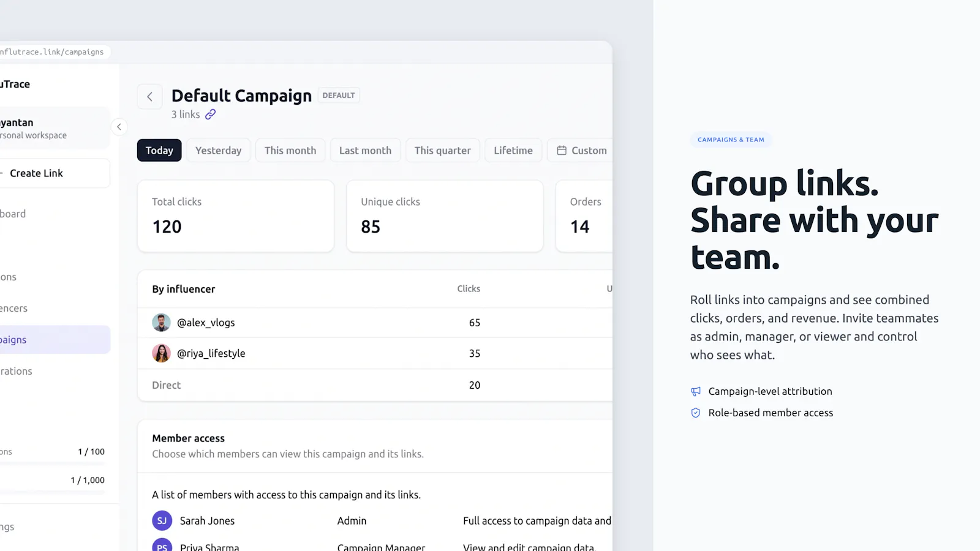This screenshot has width=980, height=551.
Task: Click the @alex_vlogs avatar
Action: [161, 323]
